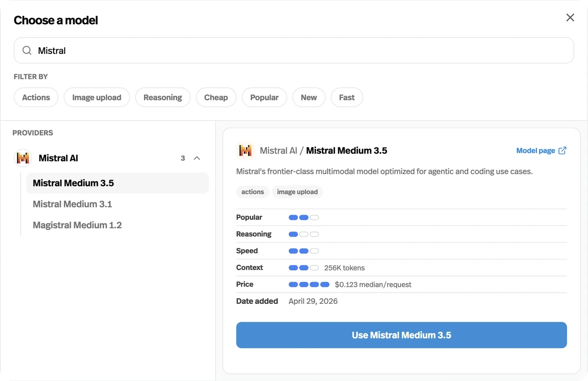Select Mistral Medium 3.1 in the list
The width and height of the screenshot is (588, 381).
point(117,204)
